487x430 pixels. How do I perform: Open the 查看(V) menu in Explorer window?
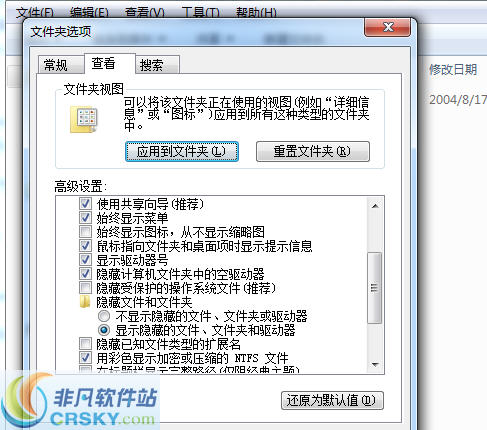click(145, 13)
